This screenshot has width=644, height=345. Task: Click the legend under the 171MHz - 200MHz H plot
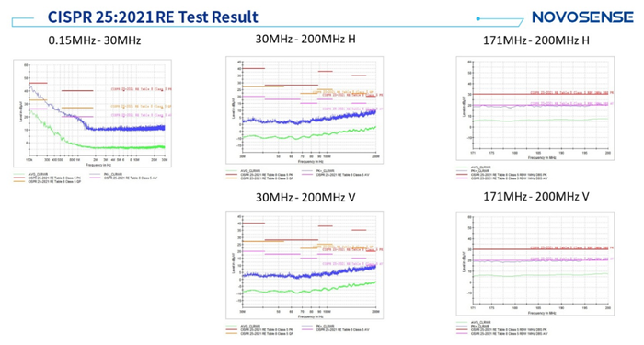(x=502, y=173)
